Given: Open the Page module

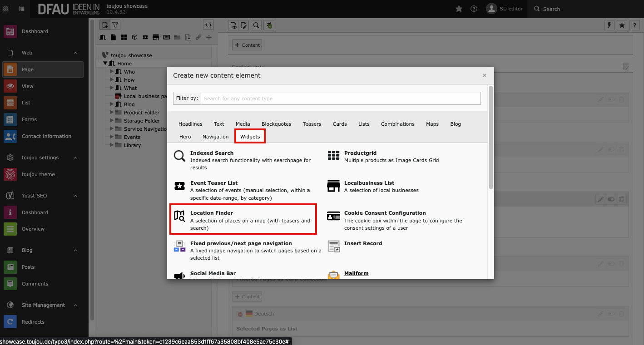Looking at the screenshot, I should tap(43, 69).
